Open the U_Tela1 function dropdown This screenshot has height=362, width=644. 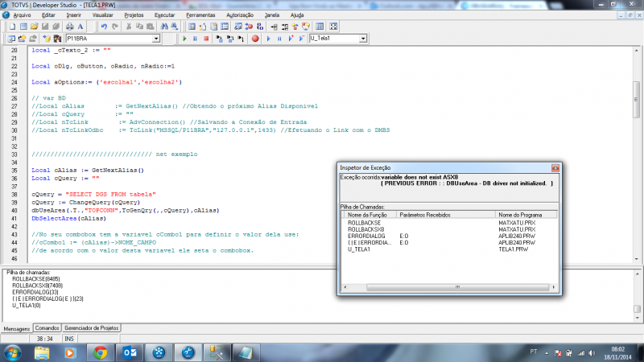pyautogui.click(x=363, y=39)
